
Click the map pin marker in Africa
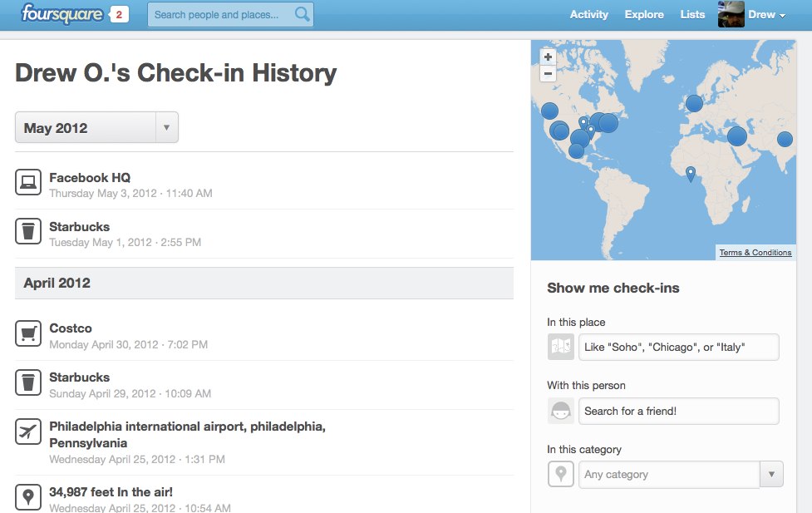pyautogui.click(x=691, y=174)
